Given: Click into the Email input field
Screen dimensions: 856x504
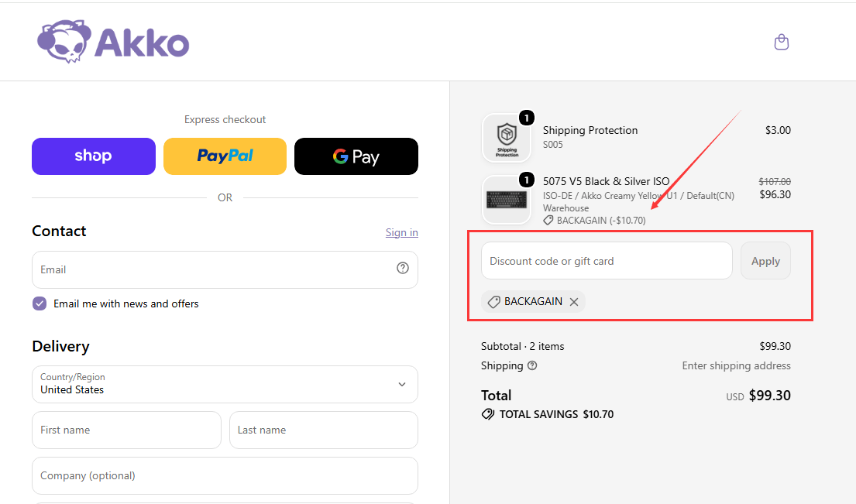Looking at the screenshot, I should 225,269.
